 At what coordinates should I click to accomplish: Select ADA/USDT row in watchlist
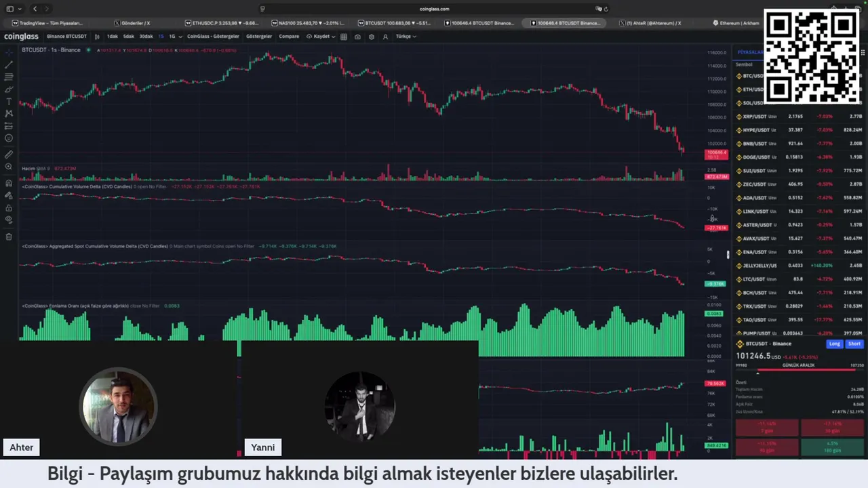pyautogui.click(x=800, y=198)
